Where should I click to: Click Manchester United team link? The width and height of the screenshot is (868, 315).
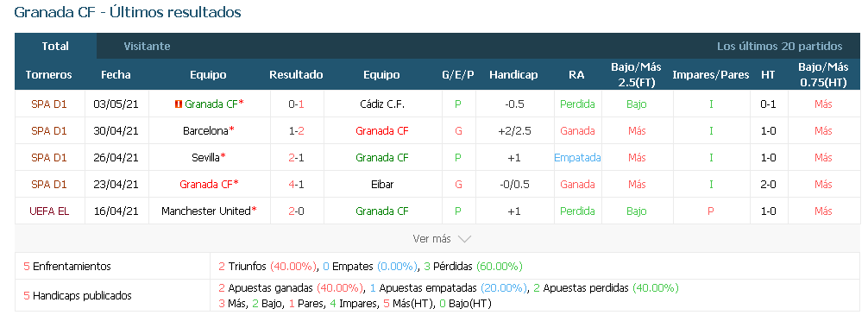coord(206,211)
